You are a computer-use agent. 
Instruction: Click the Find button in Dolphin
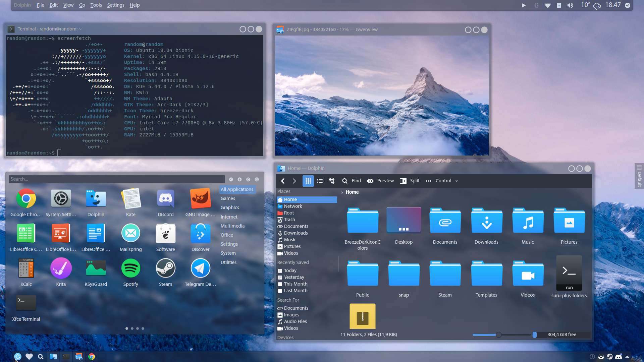pos(352,181)
